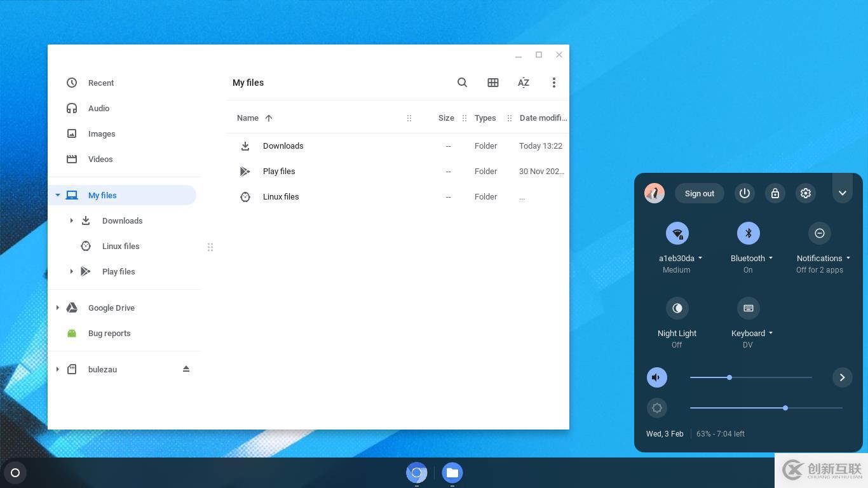Open the AZ sort options
This screenshot has width=868, height=488.
[x=524, y=83]
